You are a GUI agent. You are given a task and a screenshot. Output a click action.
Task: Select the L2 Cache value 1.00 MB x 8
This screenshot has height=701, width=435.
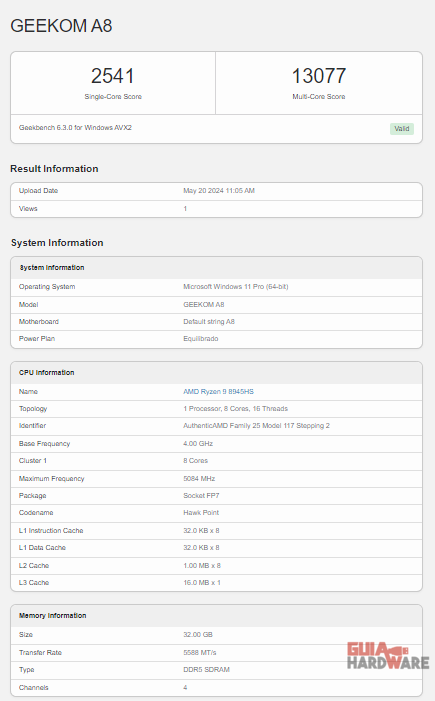point(202,566)
